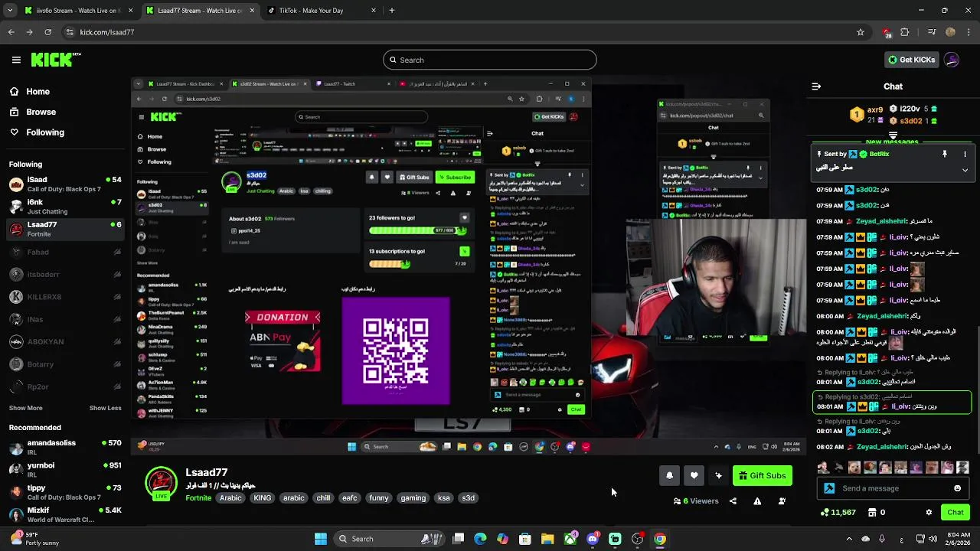Screen dimensions: 980x551
Task: Click the Get KICKs button
Action: [x=910, y=60]
